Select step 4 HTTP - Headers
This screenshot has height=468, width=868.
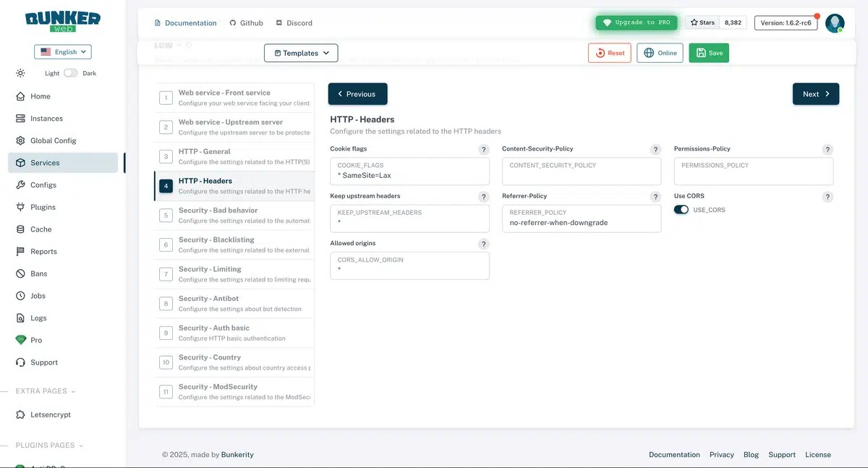[234, 186]
